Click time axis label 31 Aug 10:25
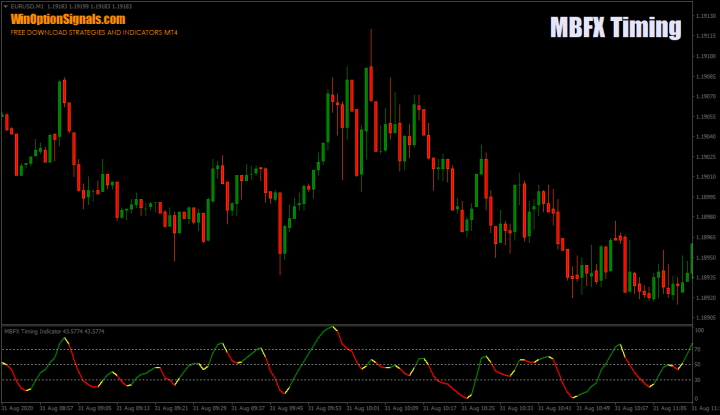Viewport: 720px width, 415px height. pos(478,408)
